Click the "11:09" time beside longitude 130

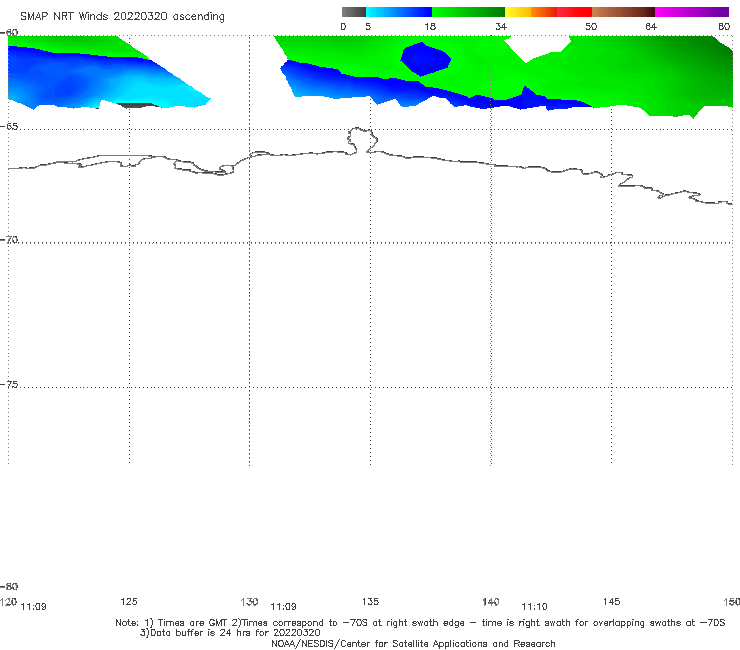(283, 607)
